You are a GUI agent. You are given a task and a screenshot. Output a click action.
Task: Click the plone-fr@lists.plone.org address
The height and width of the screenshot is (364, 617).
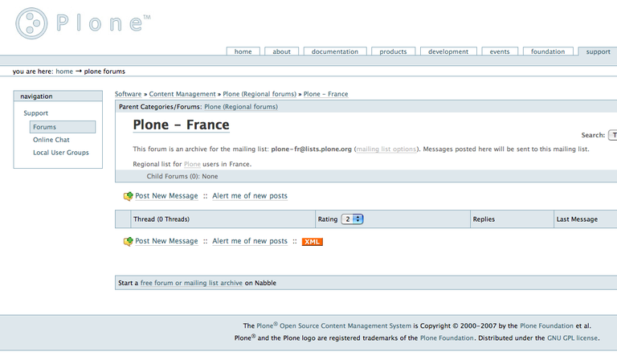pos(311,149)
